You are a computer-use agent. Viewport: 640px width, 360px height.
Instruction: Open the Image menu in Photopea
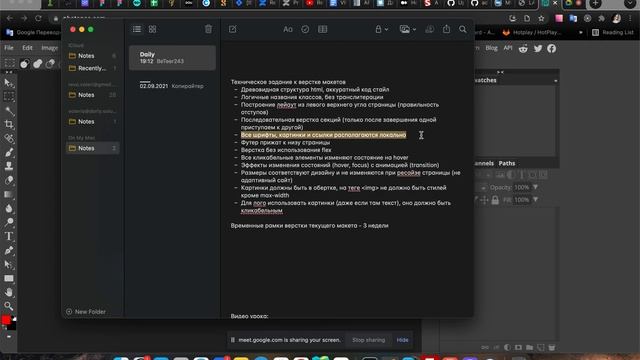[x=49, y=48]
